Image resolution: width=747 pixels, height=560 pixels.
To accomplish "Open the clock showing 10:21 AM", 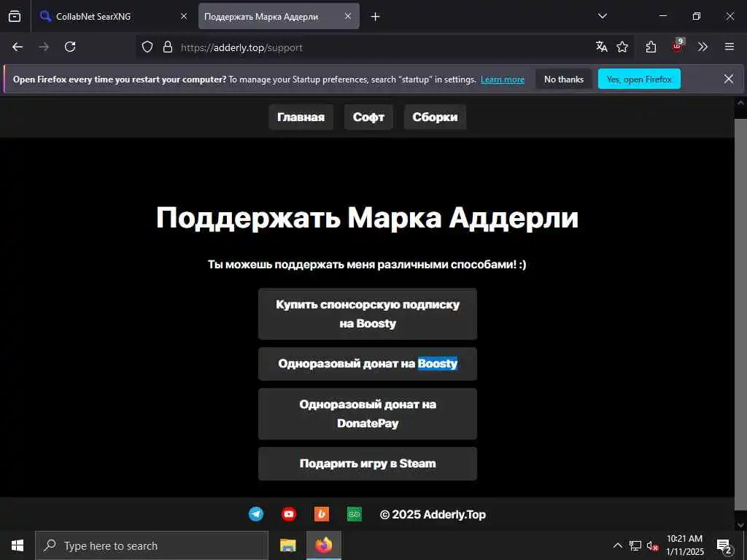I will click(684, 545).
